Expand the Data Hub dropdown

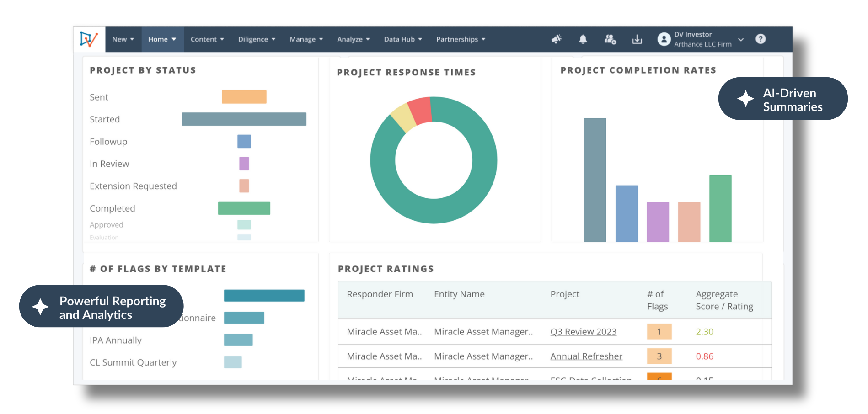click(x=402, y=39)
